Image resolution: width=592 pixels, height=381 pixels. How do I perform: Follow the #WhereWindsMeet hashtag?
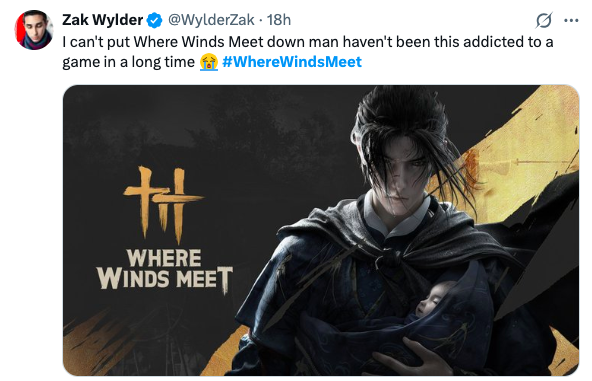(292, 62)
